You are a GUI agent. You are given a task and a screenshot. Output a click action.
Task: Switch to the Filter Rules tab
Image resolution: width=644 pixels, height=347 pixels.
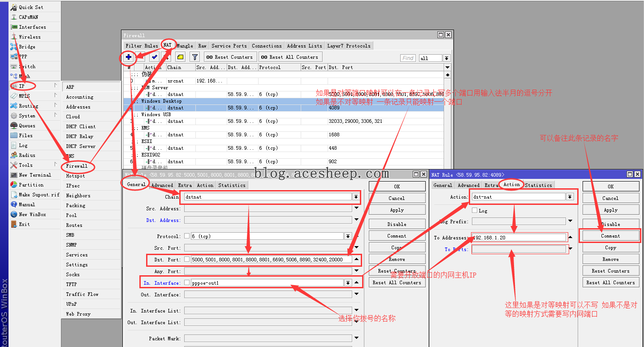tap(142, 46)
